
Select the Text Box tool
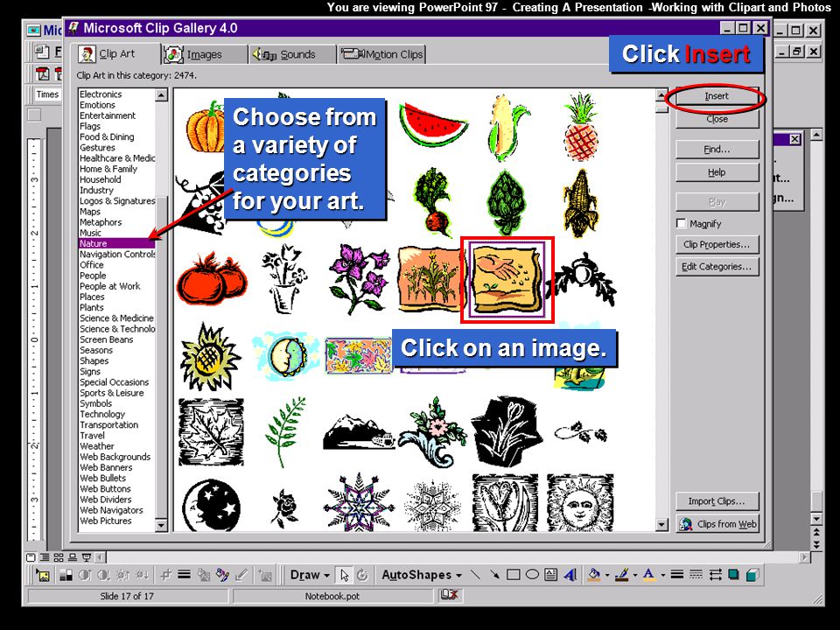(x=550, y=575)
